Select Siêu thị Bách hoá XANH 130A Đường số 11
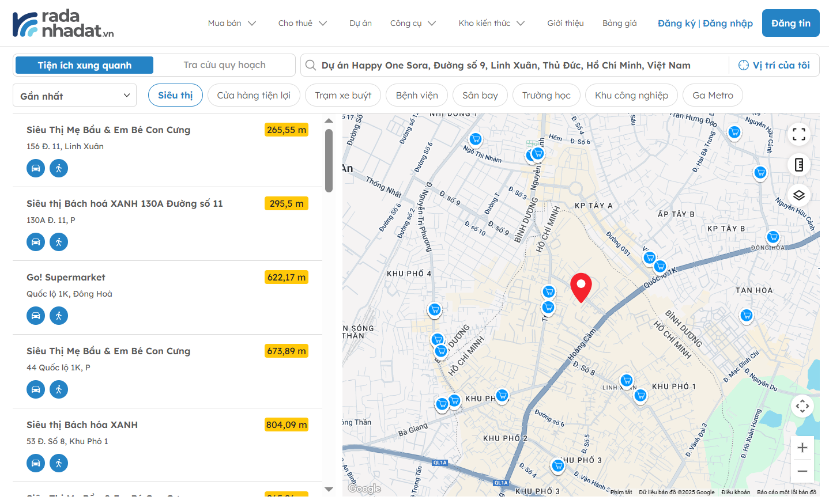 tap(125, 203)
